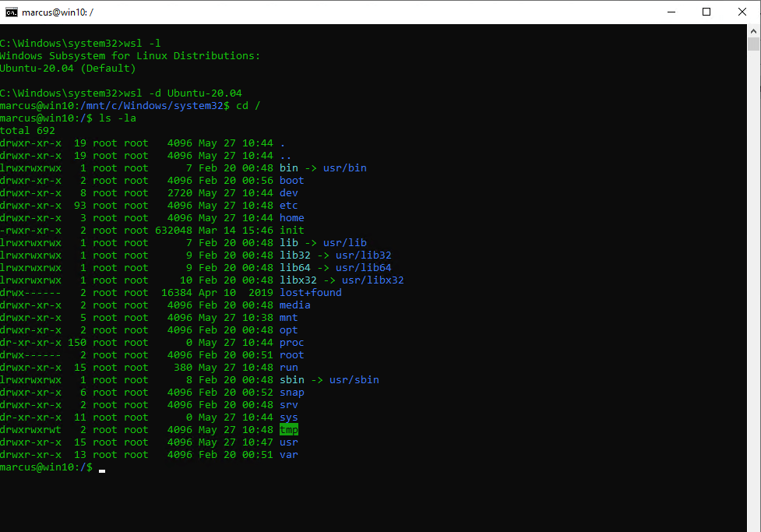Click the command prompt icon in title bar

click(x=11, y=12)
